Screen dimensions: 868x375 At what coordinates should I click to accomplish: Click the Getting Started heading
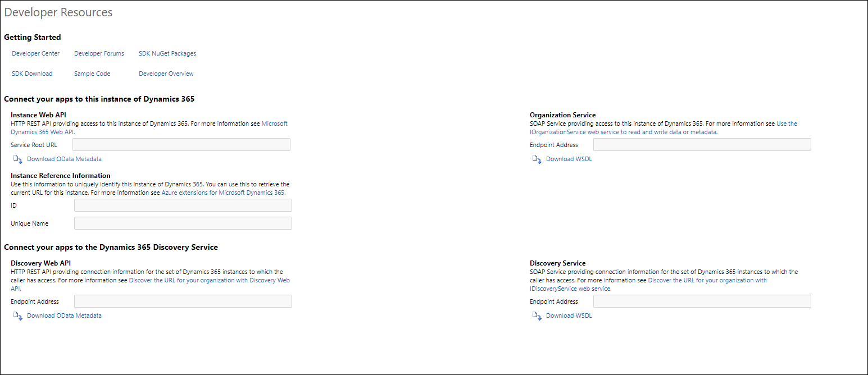[33, 38]
